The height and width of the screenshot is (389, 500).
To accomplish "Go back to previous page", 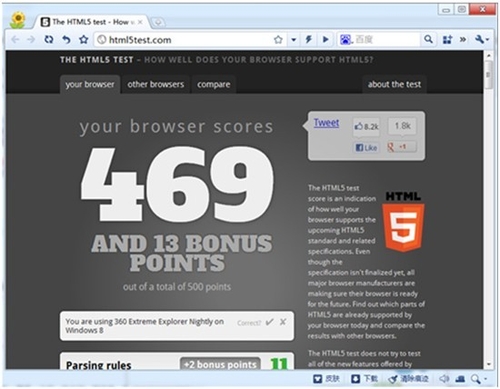I will click(x=15, y=40).
